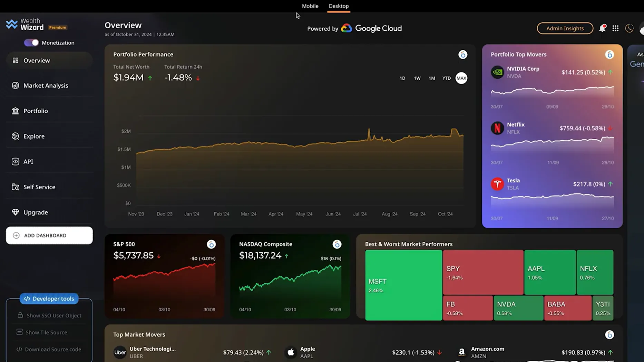Screen dimensions: 644x362
Task: Click the Portfolio Performance tile source icon
Action: click(x=463, y=54)
